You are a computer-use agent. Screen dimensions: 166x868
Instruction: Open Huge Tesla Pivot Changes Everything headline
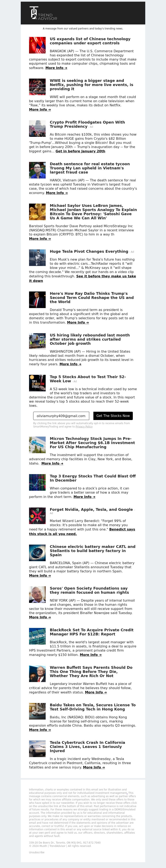(89, 251)
